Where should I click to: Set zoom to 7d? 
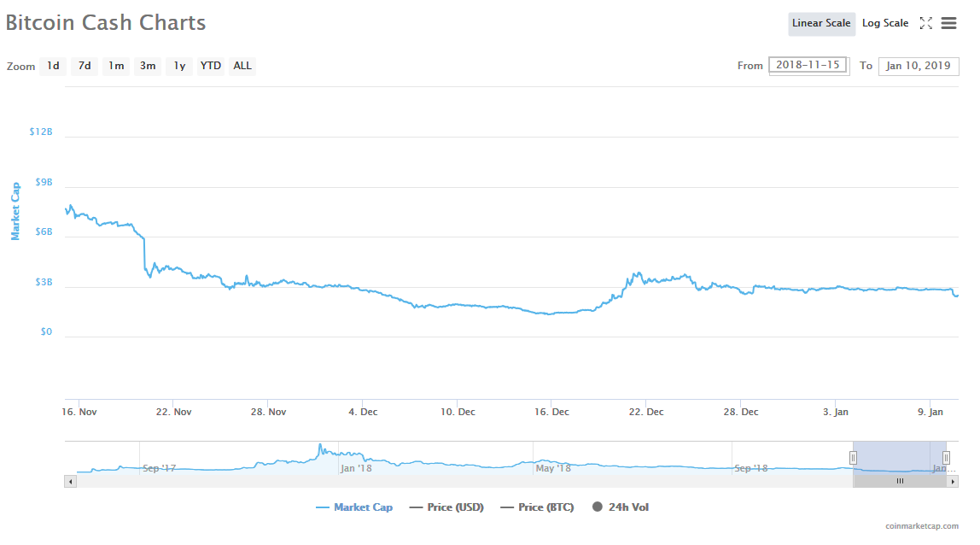(85, 66)
